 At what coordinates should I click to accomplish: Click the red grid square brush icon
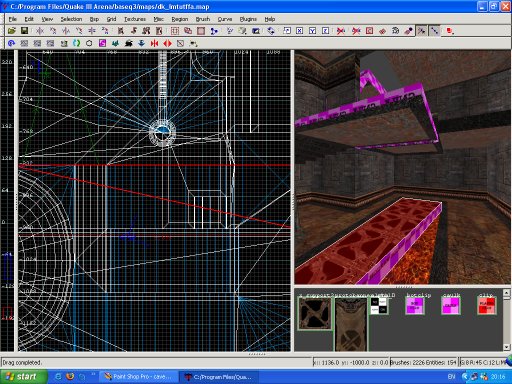175,31
